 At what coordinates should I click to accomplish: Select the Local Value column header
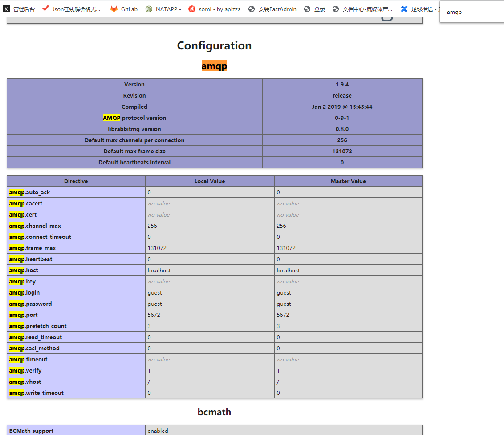(210, 181)
